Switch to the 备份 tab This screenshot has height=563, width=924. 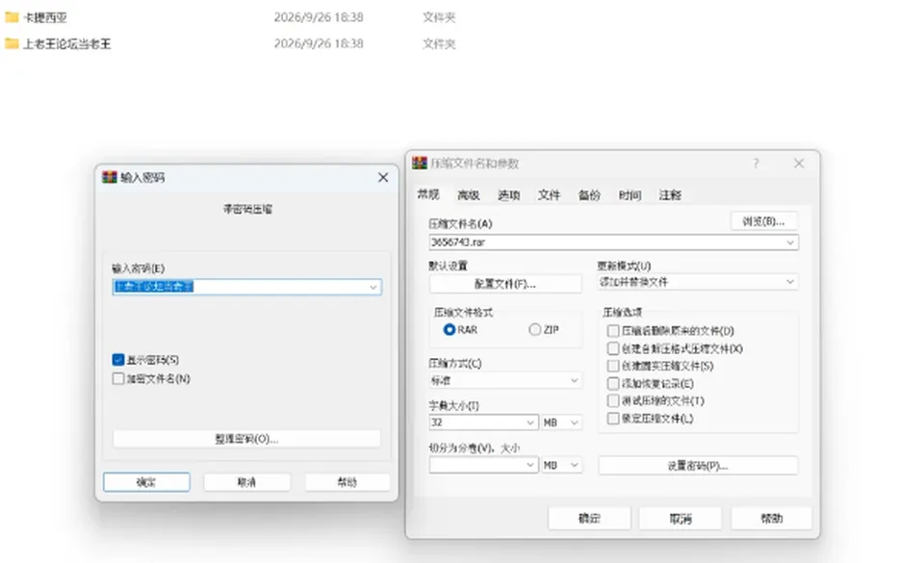click(x=589, y=195)
